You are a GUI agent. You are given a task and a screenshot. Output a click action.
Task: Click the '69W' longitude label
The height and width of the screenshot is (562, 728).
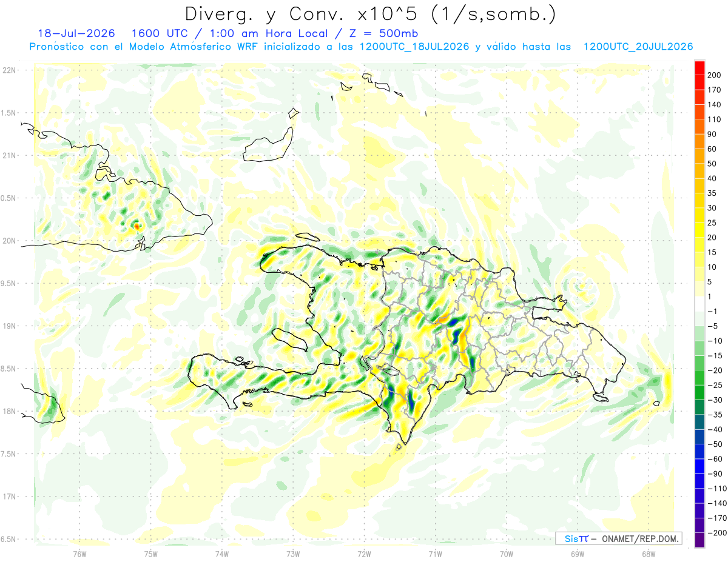(577, 554)
